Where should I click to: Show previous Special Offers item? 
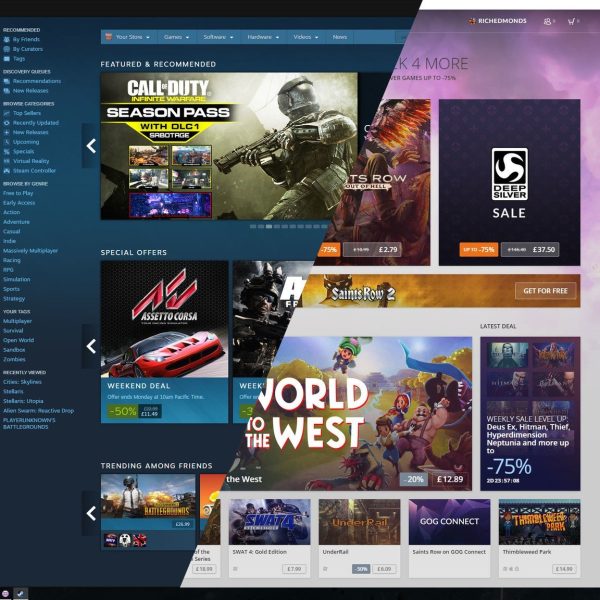[x=91, y=346]
